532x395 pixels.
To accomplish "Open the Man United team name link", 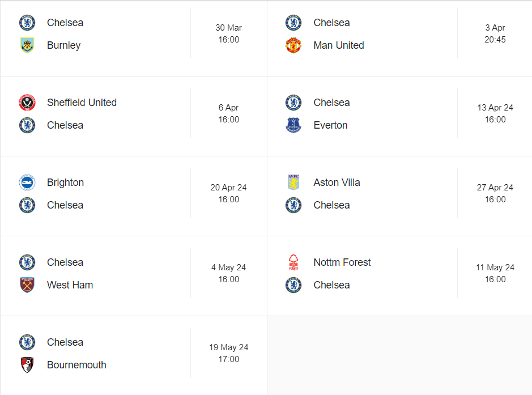I will 338,45.
